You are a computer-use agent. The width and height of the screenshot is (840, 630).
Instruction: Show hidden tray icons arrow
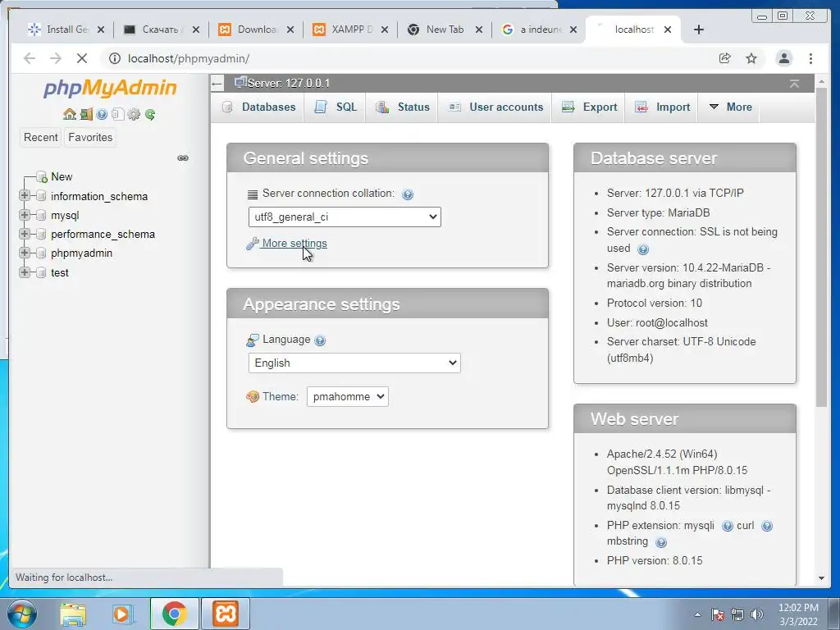point(697,614)
